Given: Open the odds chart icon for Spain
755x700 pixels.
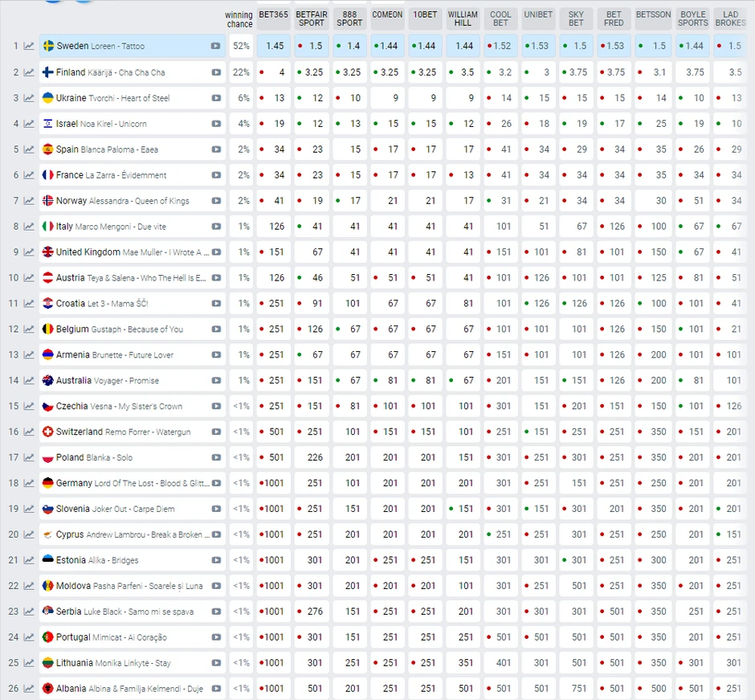Looking at the screenshot, I should click(29, 149).
